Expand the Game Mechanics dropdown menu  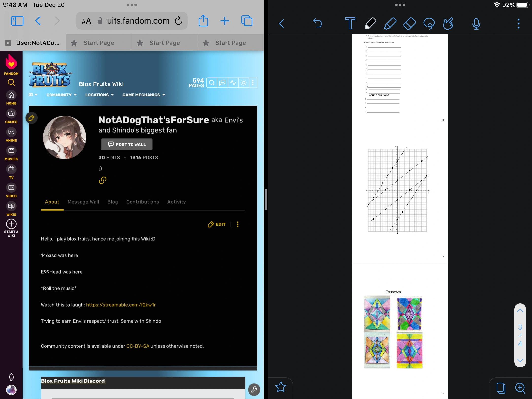(144, 95)
